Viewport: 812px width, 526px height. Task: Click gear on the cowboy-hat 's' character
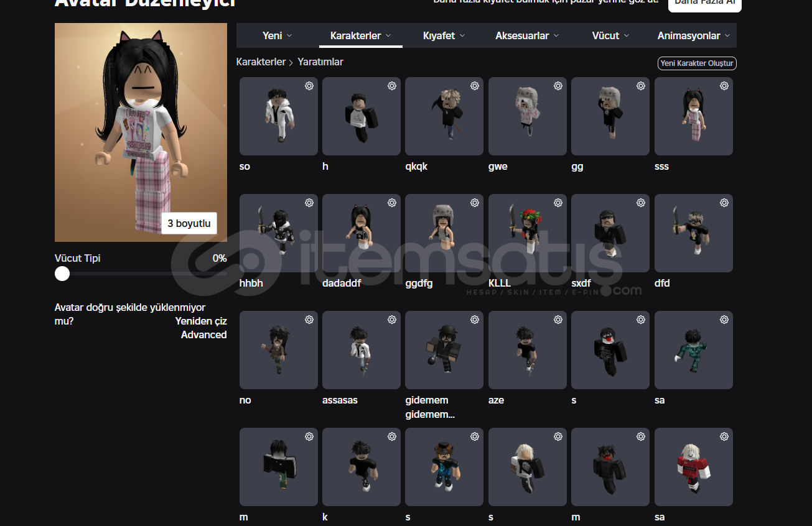coord(475,436)
